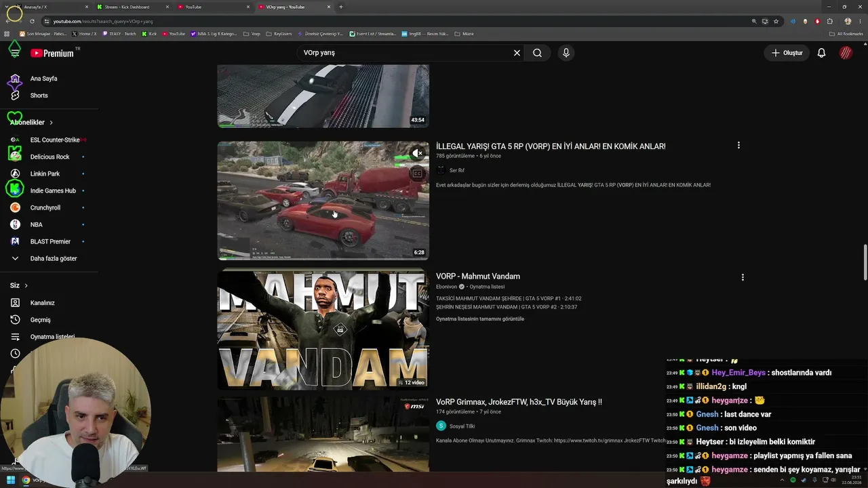868x488 pixels.
Task: Run the search with the magnifier button
Action: click(537, 53)
